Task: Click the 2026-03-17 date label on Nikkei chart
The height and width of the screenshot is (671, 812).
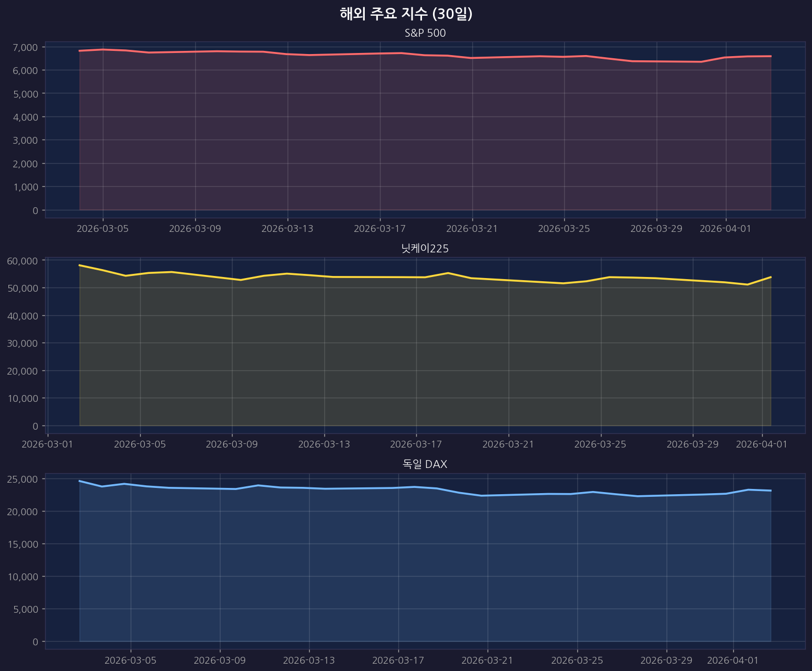Action: pos(416,444)
